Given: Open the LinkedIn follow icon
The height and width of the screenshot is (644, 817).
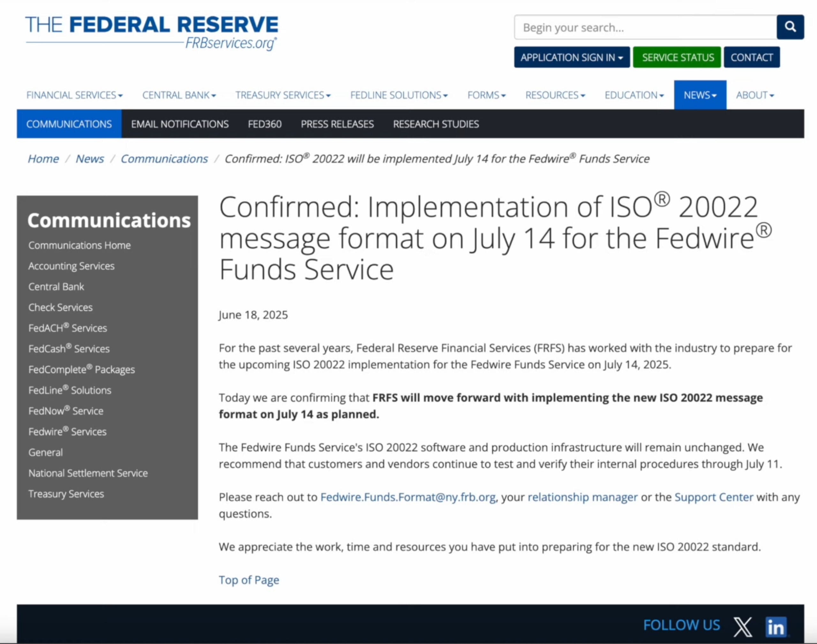Looking at the screenshot, I should click(x=776, y=627).
